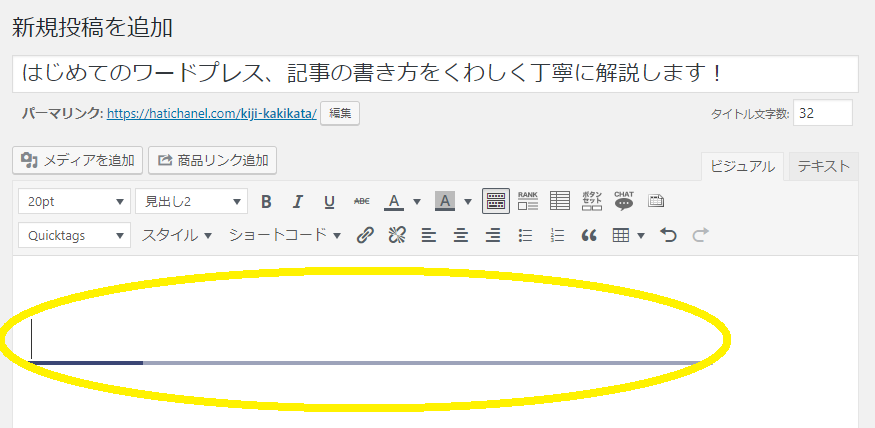Image resolution: width=875 pixels, height=428 pixels.
Task: Click the 商品リンク追加 button
Action: point(213,161)
